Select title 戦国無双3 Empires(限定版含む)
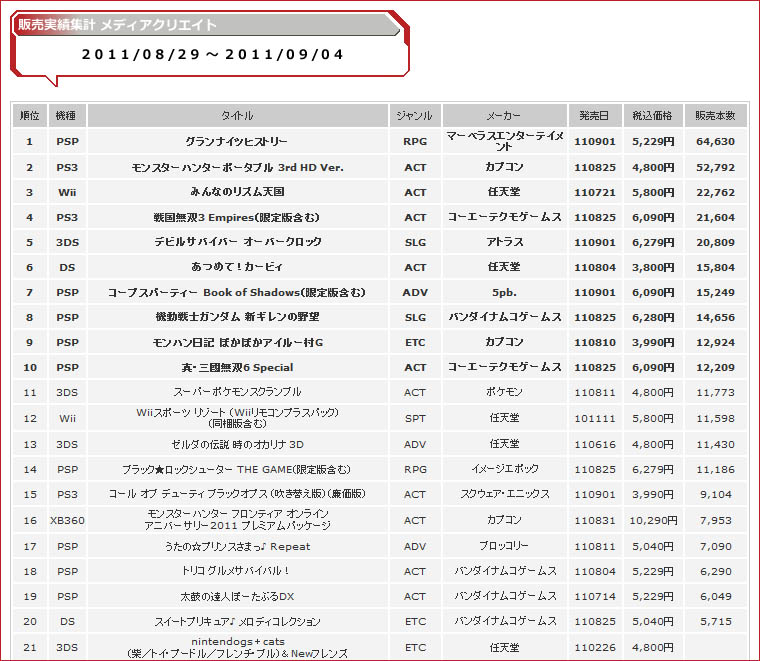The width and height of the screenshot is (760, 661). pos(237,217)
